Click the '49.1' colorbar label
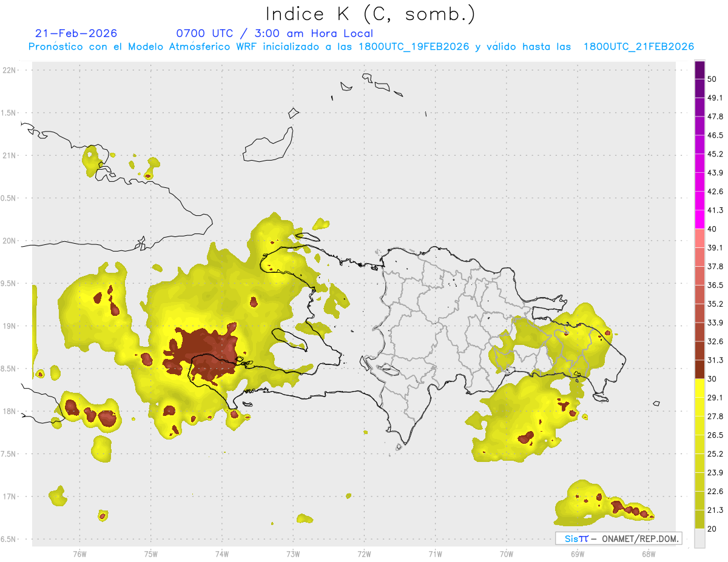Screen dimensions: 728x562 (x=715, y=98)
